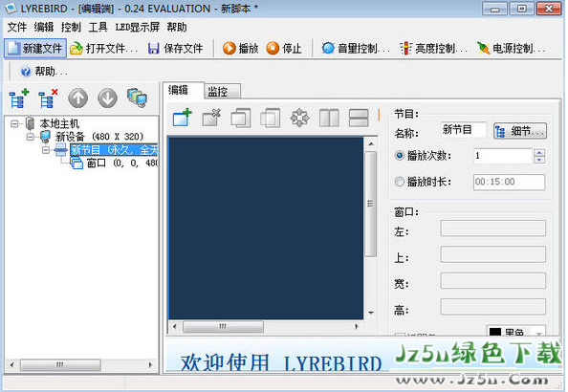Move item up with arrow icon
This screenshot has width=568, height=392.
pos(77,98)
